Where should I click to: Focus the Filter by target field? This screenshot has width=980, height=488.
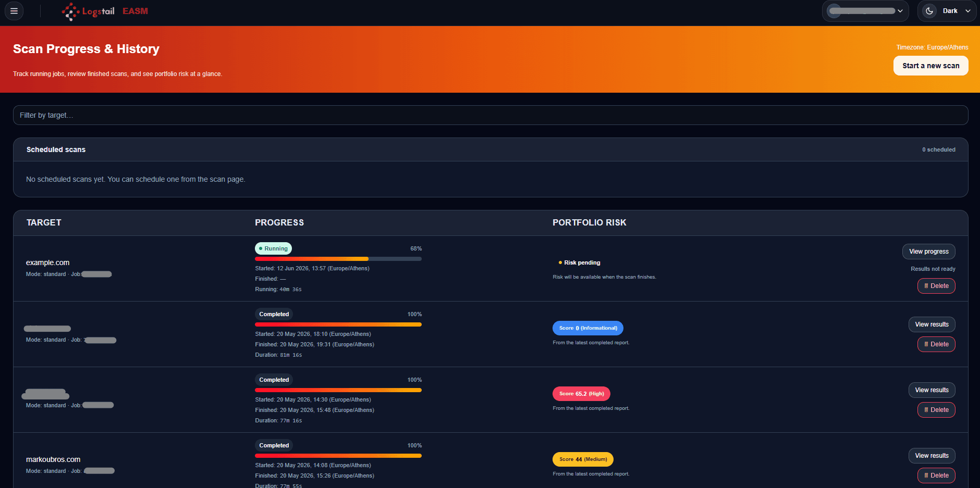pyautogui.click(x=491, y=115)
